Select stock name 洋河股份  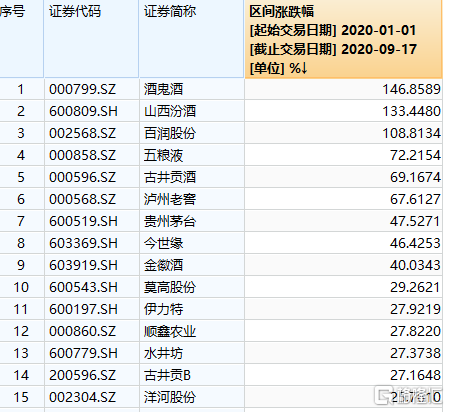[x=170, y=397]
